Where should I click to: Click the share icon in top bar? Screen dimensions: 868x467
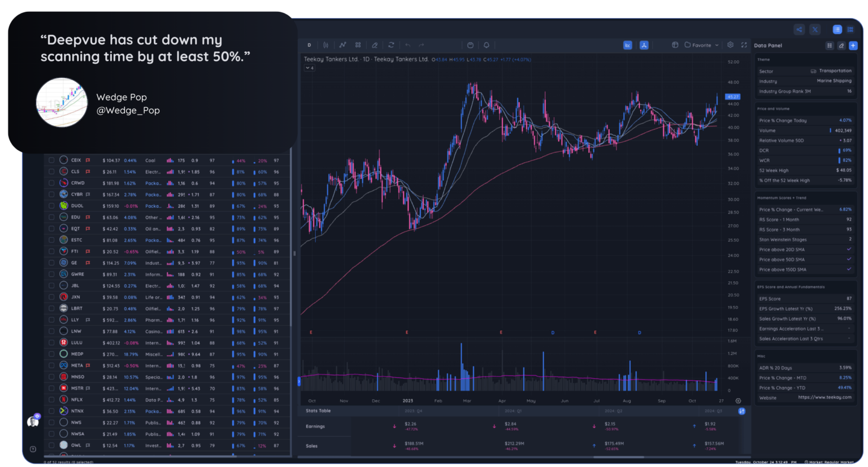pyautogui.click(x=799, y=30)
